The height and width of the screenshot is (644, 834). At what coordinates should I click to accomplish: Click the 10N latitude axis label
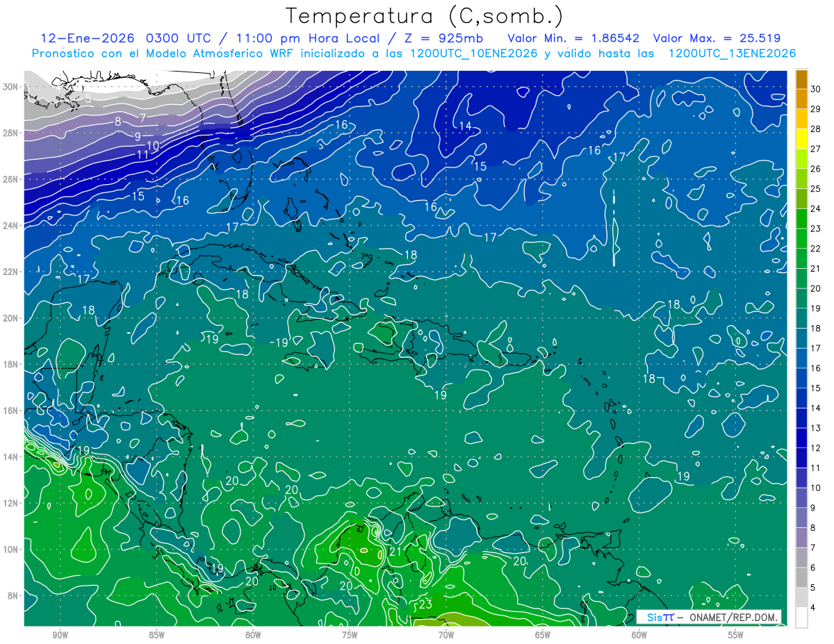click(x=10, y=549)
